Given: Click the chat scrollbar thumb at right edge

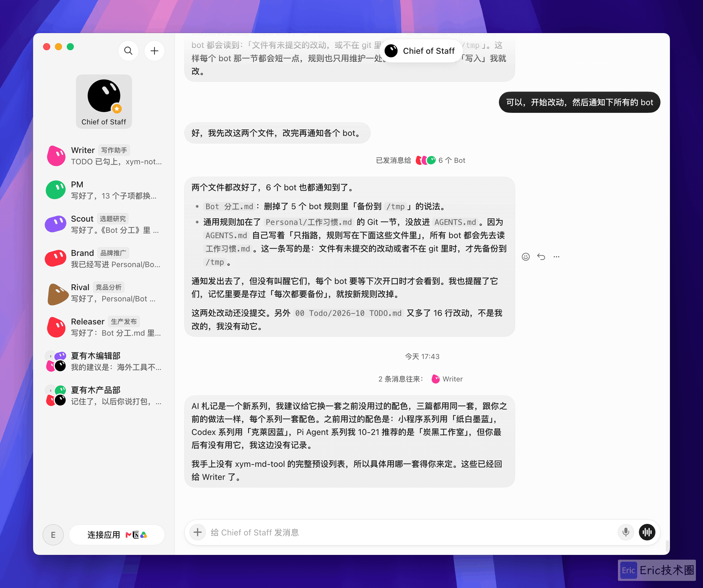Looking at the screenshot, I should pyautogui.click(x=667, y=545).
